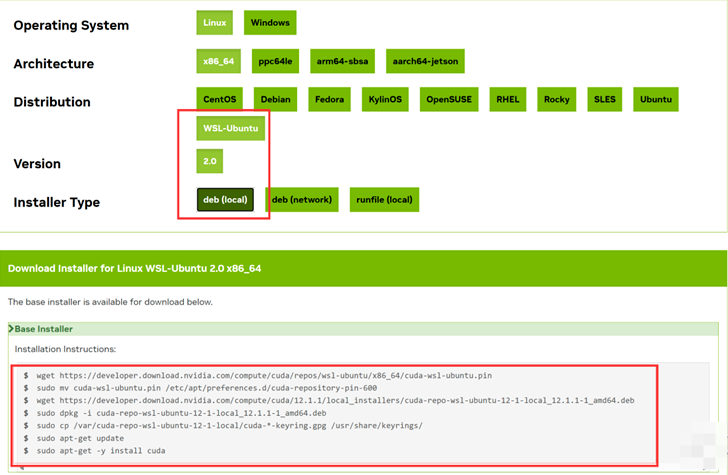The image size is (728, 475).
Task: Click the Installation Instructions label
Action: pos(65,349)
